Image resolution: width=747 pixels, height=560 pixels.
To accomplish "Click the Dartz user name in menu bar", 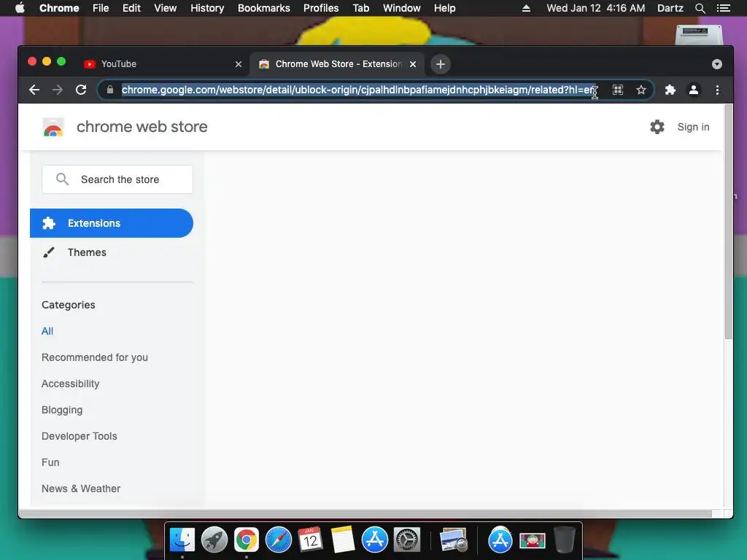I will tap(670, 8).
